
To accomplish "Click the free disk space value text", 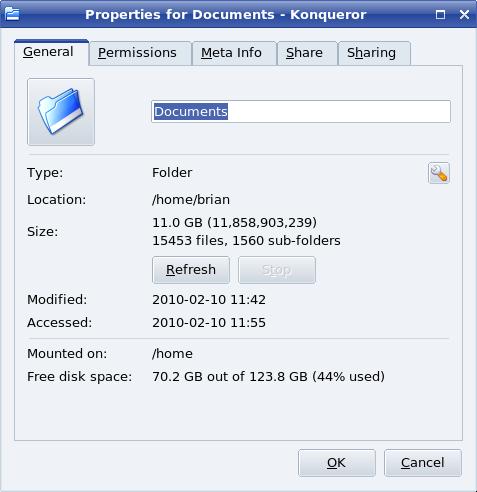I will (268, 377).
